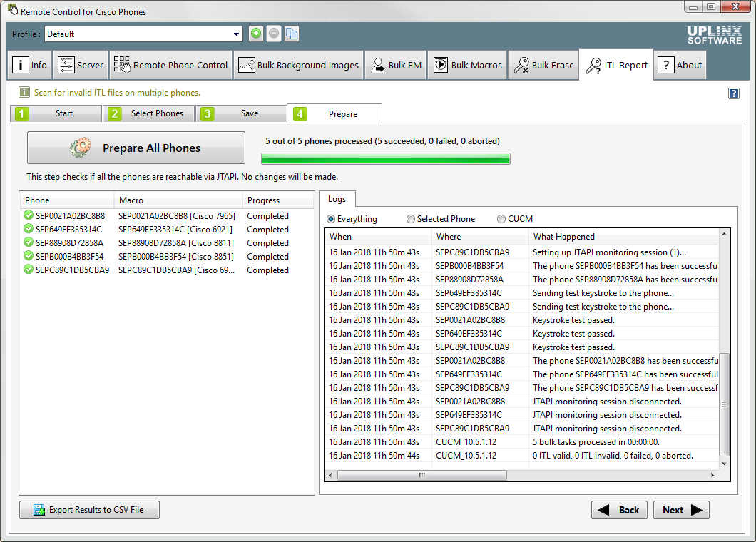Click the grey remove profile icon
Viewport: 756px width, 542px height.
[x=274, y=34]
